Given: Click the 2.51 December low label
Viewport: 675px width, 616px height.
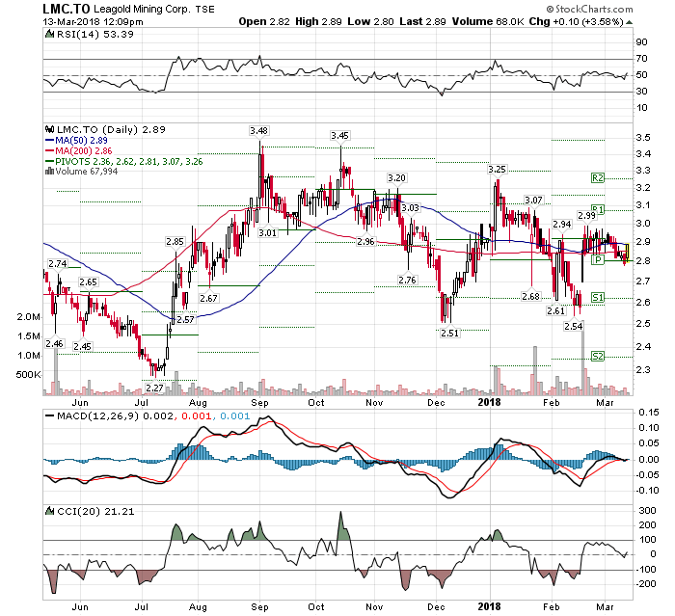Looking at the screenshot, I should (450, 333).
